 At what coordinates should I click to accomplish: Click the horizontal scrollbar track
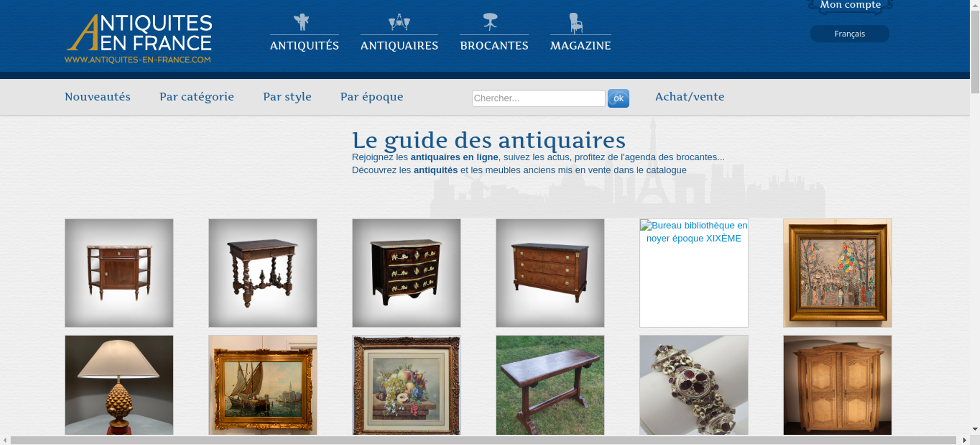(483, 440)
